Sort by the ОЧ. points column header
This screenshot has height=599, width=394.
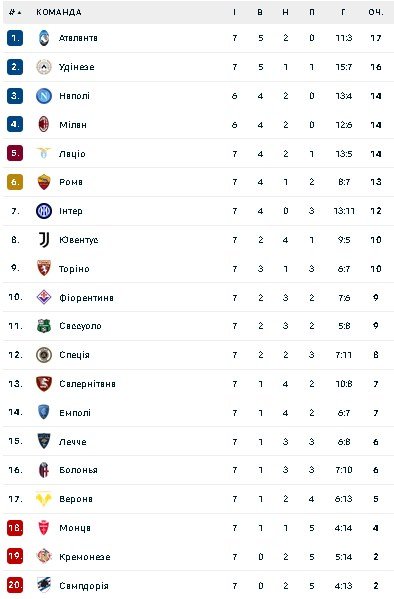click(x=376, y=12)
